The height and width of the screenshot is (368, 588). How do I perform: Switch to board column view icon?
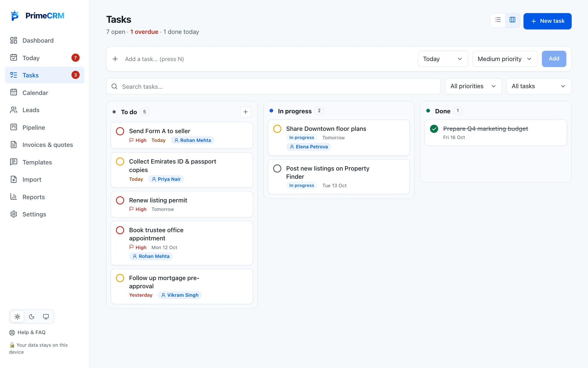click(x=512, y=20)
